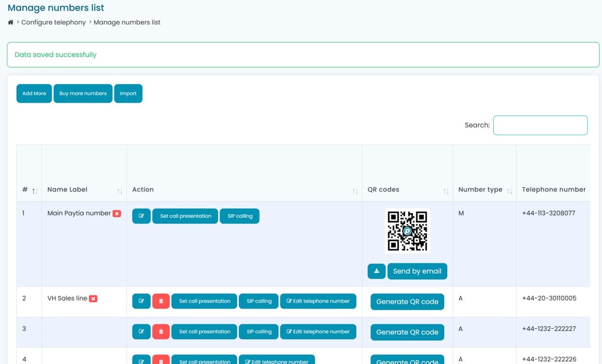Sort the Action column
Screen dimensions: 602x364
click(x=355, y=191)
